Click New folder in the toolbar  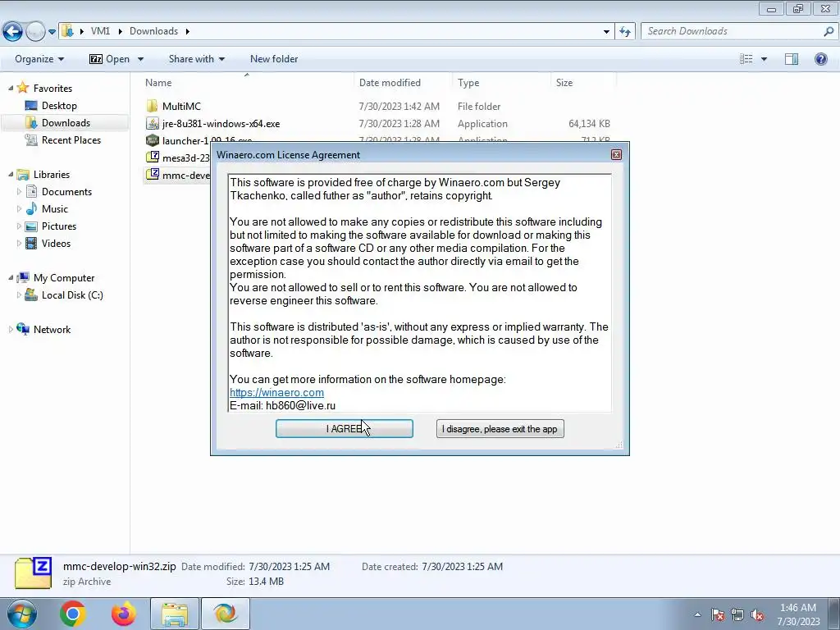click(274, 59)
